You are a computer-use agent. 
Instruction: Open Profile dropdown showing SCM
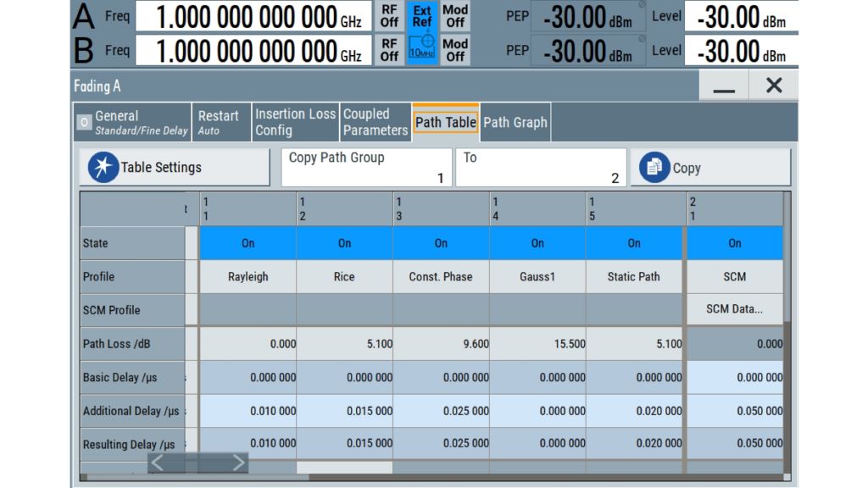click(734, 277)
